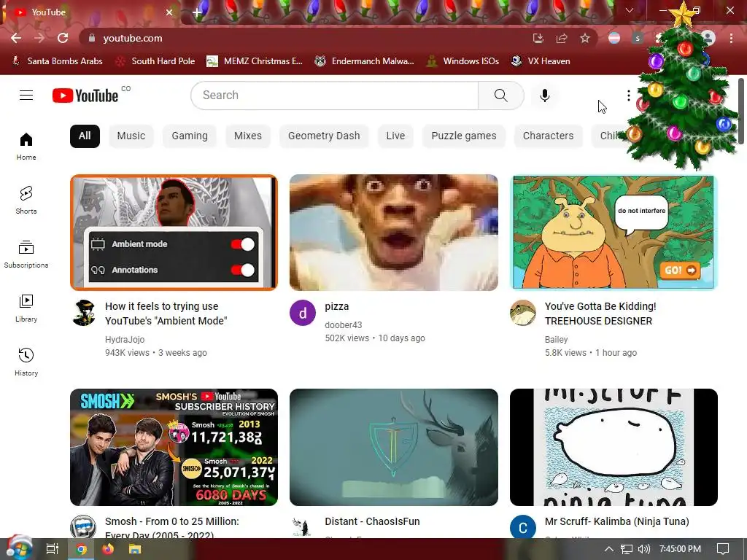
Task: Open Santa Bombs Arabs bookmark
Action: point(57,61)
